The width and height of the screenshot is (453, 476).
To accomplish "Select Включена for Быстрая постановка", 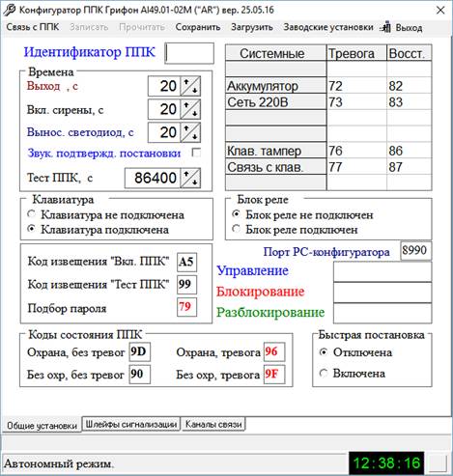I will pyautogui.click(x=324, y=374).
